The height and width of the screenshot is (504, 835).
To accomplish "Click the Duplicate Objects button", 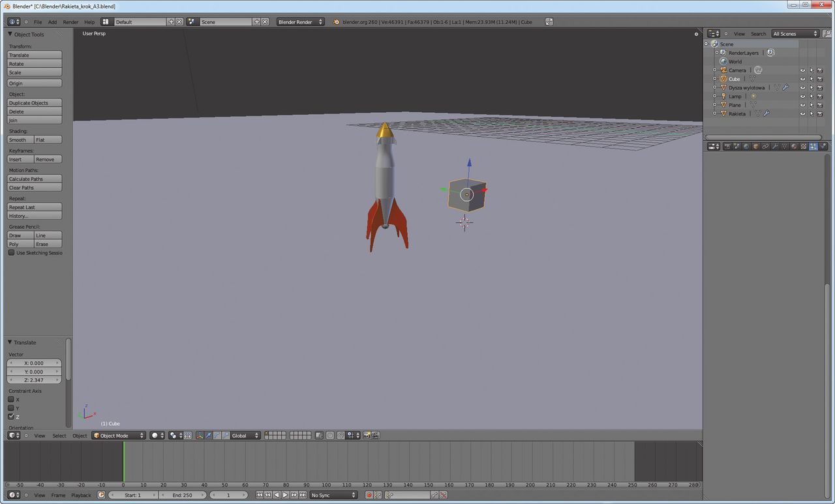I will point(35,102).
